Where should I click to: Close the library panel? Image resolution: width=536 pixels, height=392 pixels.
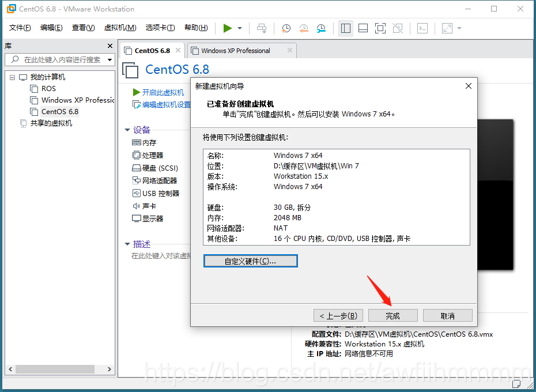[110, 46]
